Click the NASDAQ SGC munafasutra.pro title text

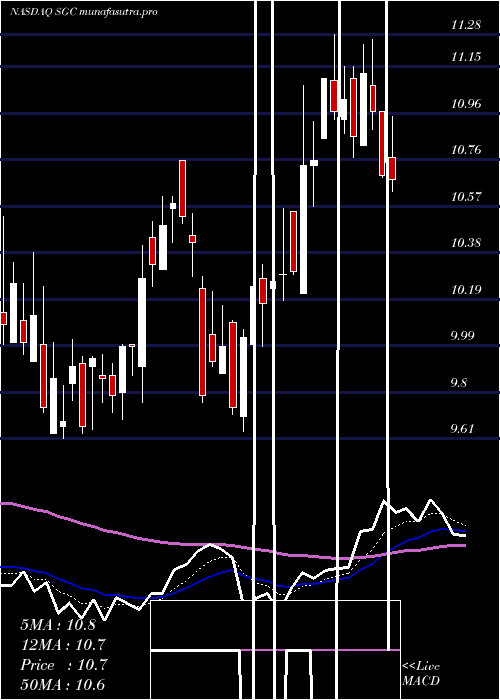pyautogui.click(x=83, y=12)
